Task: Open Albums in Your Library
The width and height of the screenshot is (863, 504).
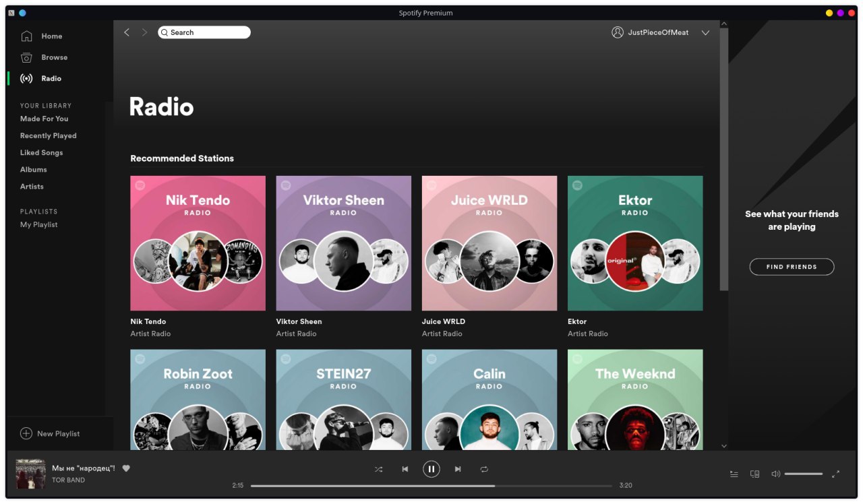Action: point(34,170)
